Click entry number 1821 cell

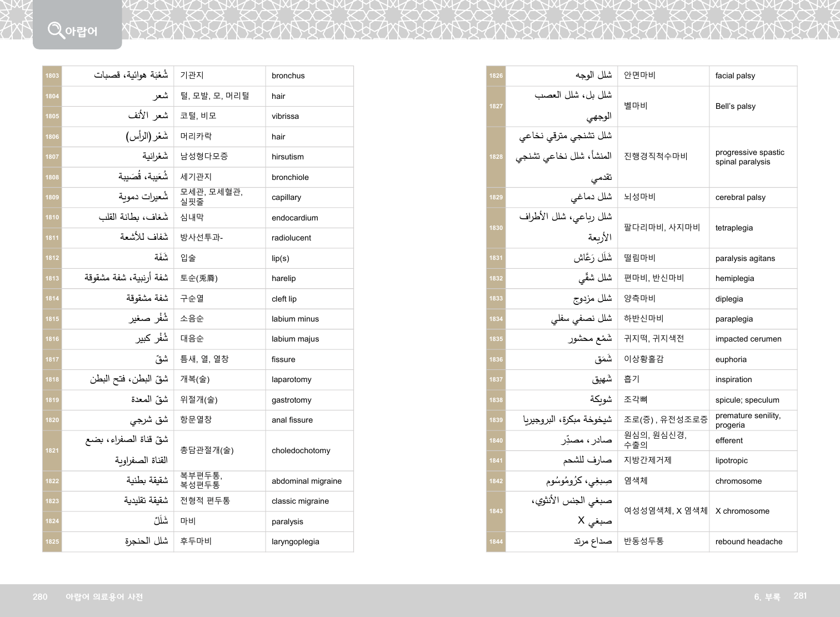pyautogui.click(x=52, y=450)
